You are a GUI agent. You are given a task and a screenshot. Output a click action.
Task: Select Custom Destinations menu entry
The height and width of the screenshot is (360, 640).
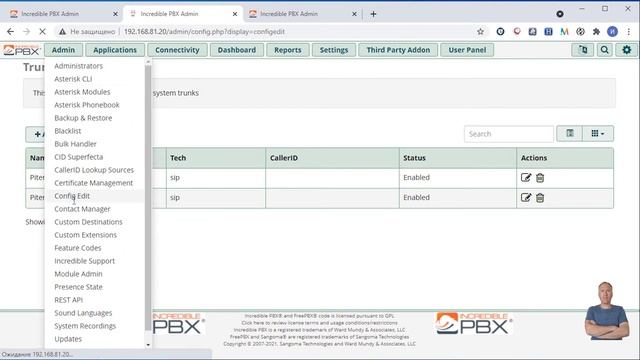(88, 222)
